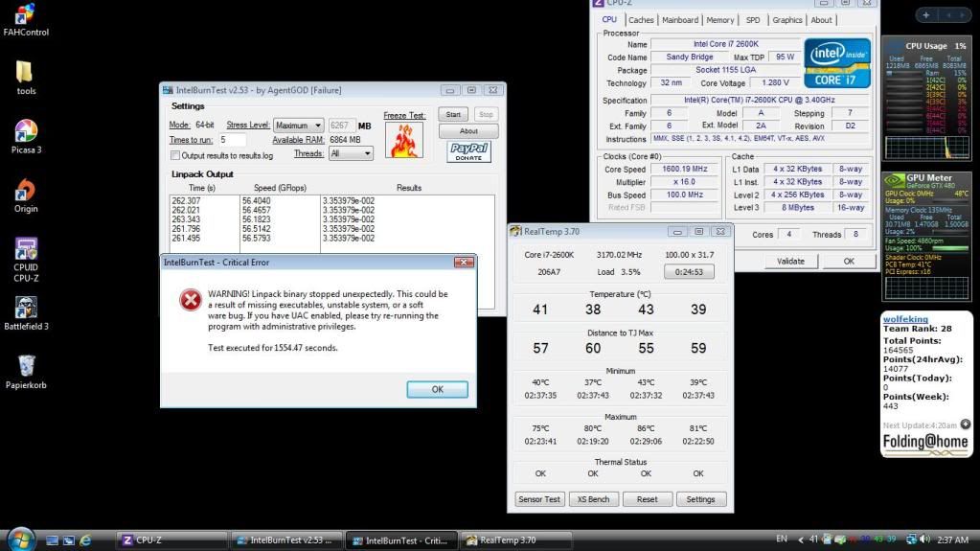This screenshot has width=980, height=551.
Task: Enable Output results to results.log checkbox
Action: click(x=175, y=155)
